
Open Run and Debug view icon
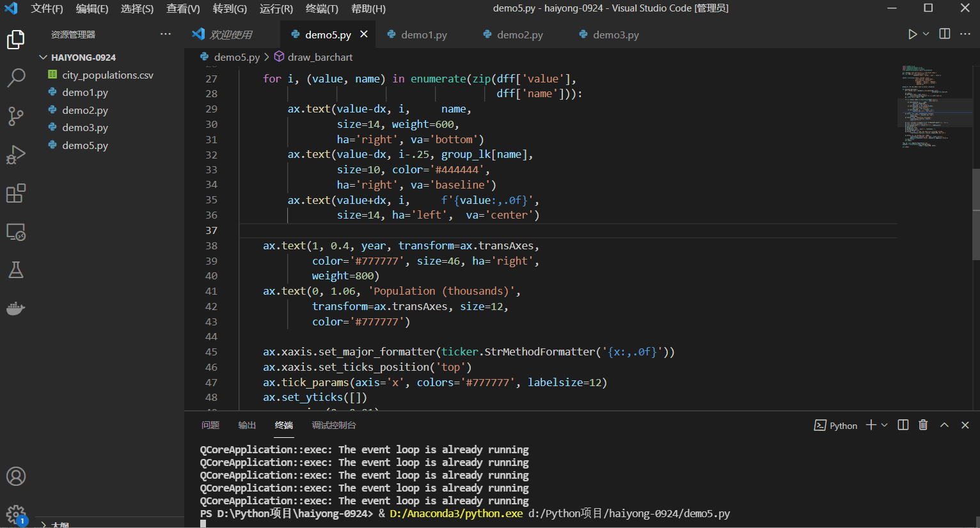pos(15,155)
